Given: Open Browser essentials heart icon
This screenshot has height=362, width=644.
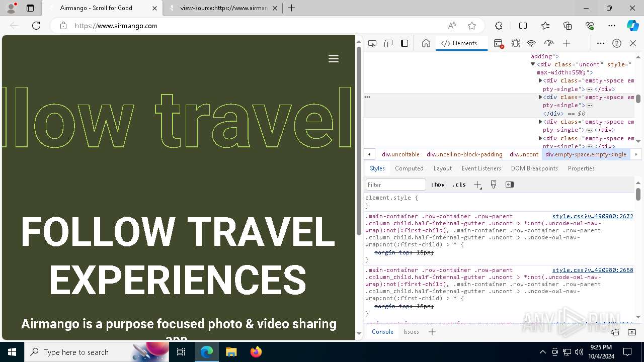Looking at the screenshot, I should point(590,26).
